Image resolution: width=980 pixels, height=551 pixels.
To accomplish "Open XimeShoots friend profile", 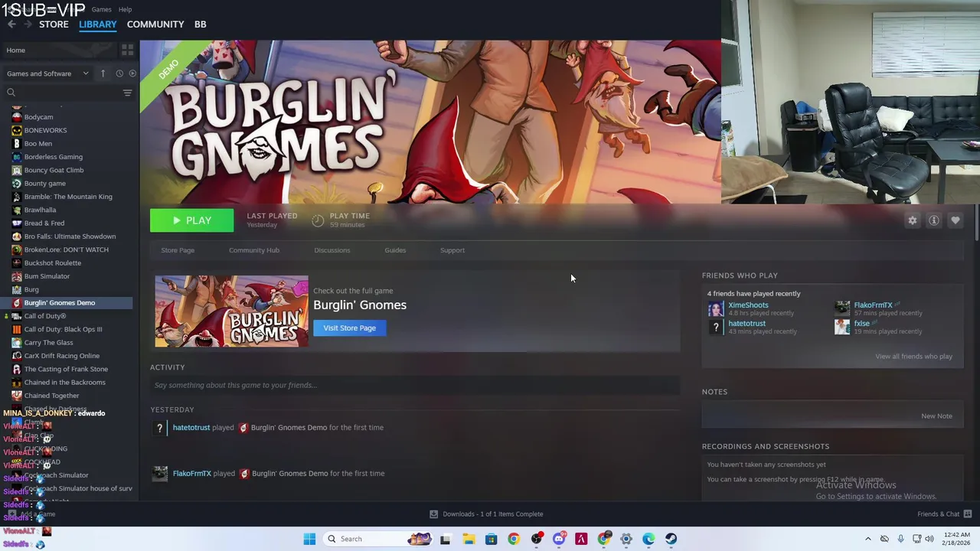I will (748, 305).
